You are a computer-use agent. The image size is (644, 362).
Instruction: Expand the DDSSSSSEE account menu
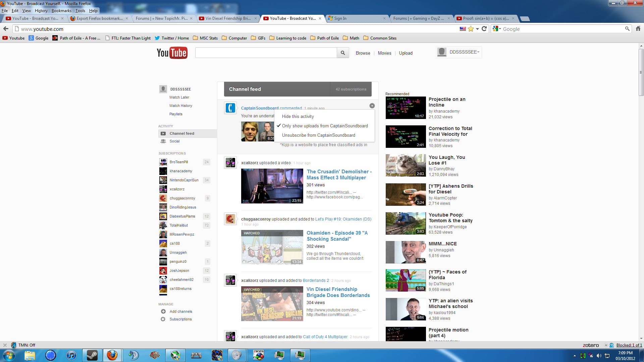coord(459,52)
